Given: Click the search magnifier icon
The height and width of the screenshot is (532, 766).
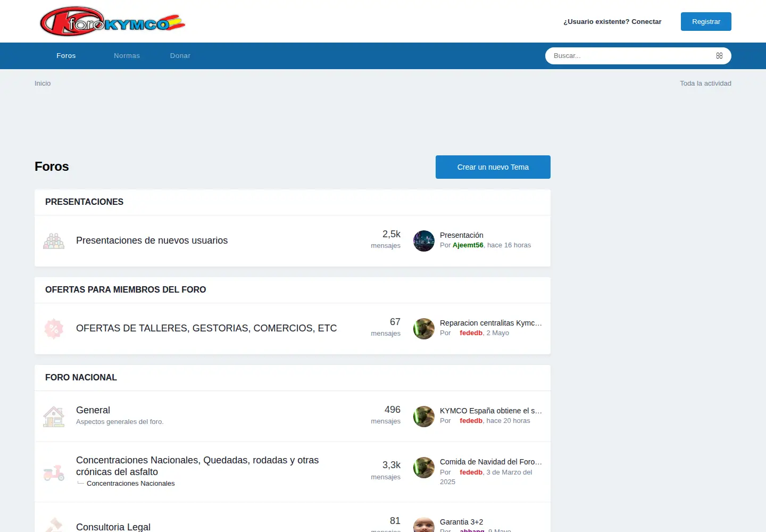Looking at the screenshot, I should point(719,56).
